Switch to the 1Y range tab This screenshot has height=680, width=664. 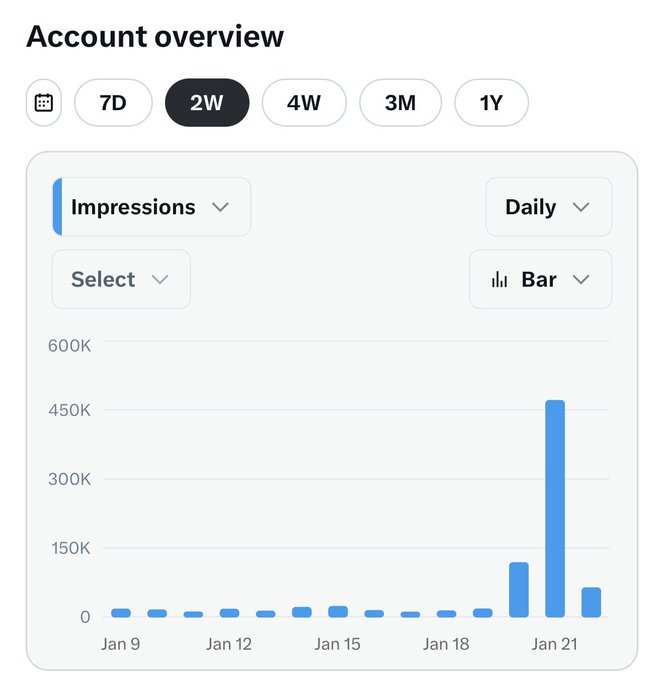pos(491,103)
